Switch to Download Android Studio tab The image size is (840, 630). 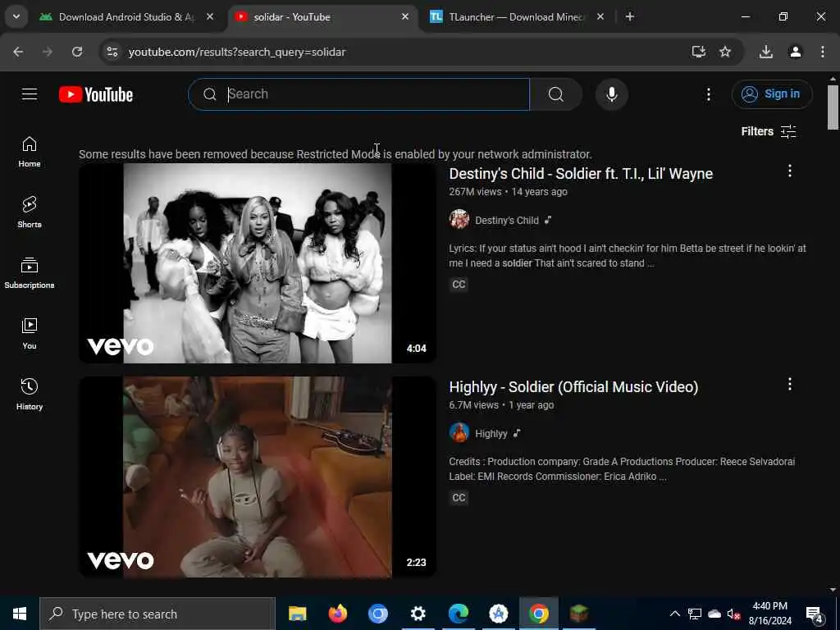tap(126, 17)
